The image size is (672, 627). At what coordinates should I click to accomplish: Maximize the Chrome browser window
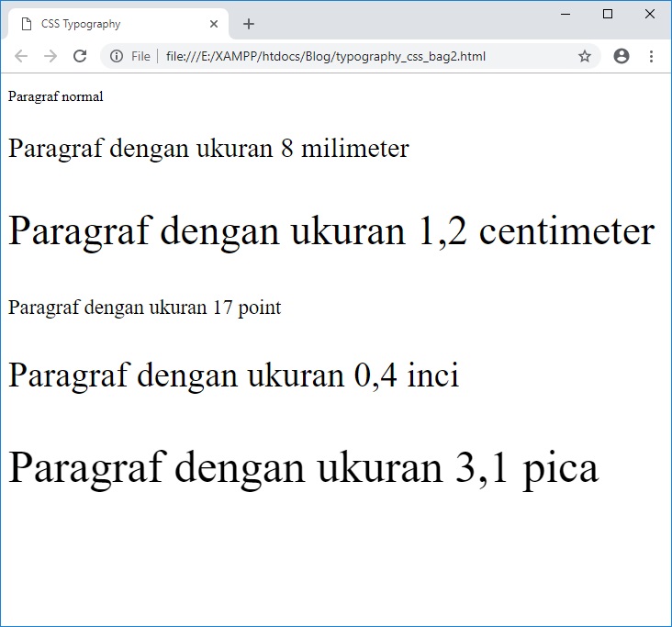(x=608, y=14)
